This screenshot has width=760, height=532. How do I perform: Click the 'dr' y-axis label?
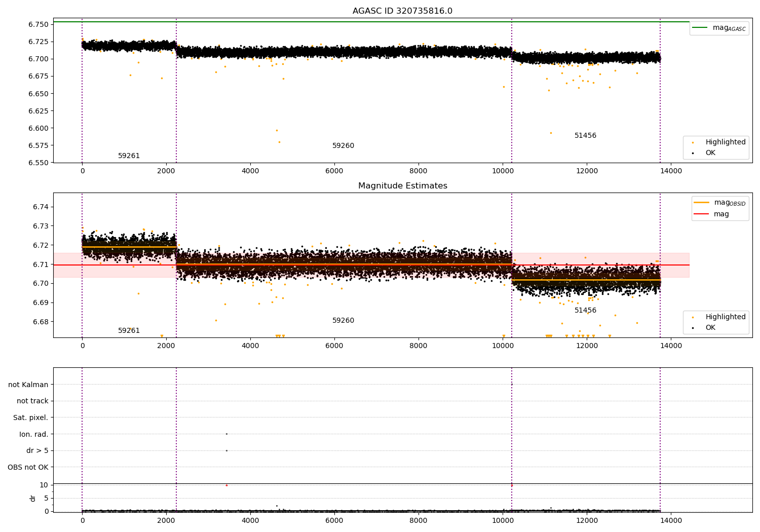pyautogui.click(x=33, y=498)
